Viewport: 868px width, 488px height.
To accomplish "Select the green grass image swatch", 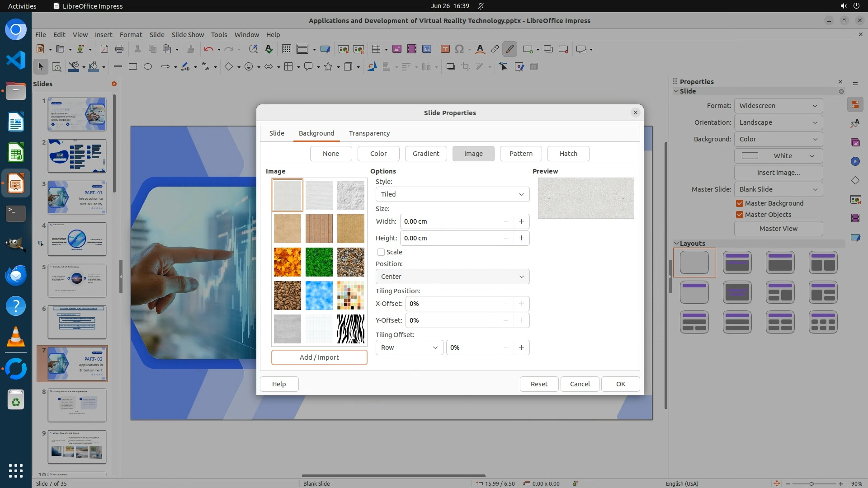I will point(319,262).
